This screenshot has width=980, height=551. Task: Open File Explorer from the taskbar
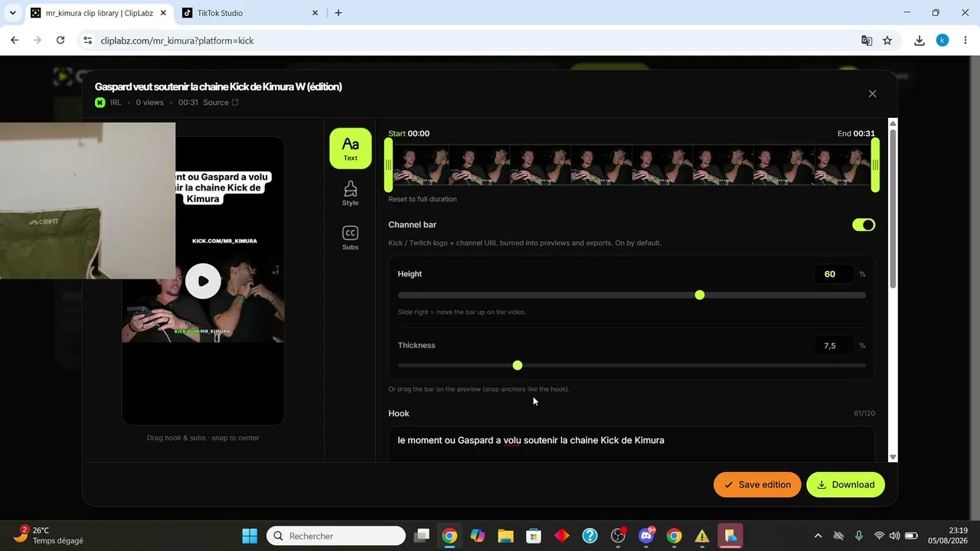pos(505,536)
